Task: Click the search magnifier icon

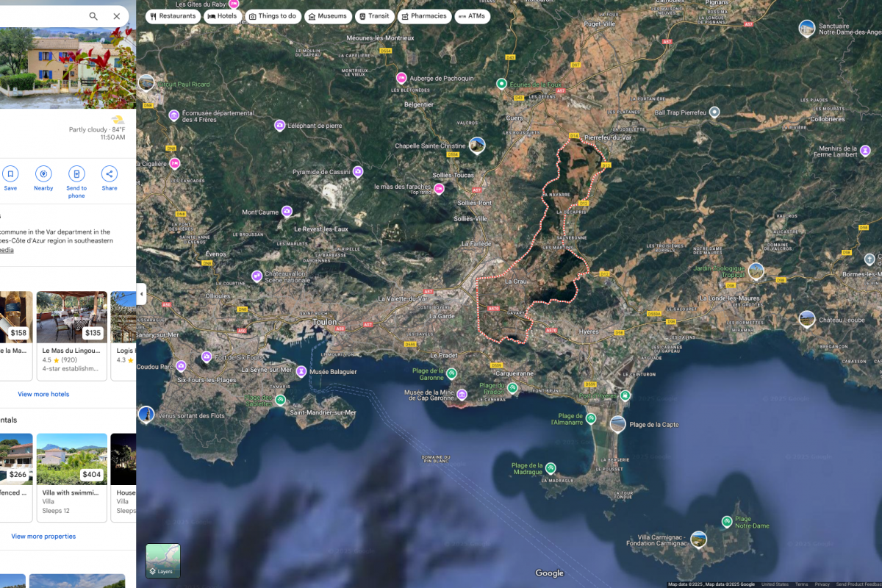Action: [93, 16]
